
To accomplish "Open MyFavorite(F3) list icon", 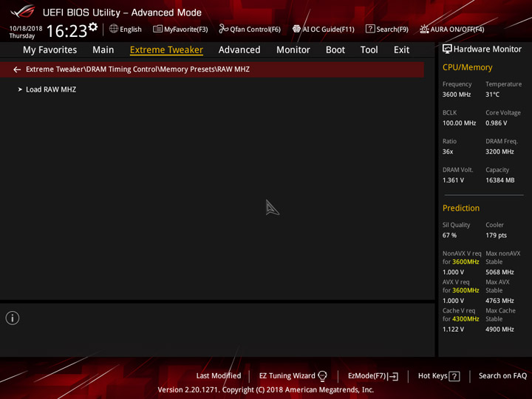I will (x=157, y=29).
